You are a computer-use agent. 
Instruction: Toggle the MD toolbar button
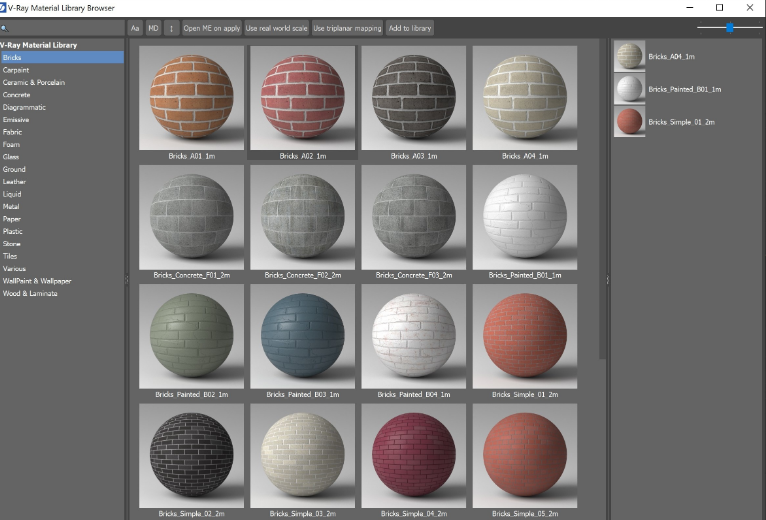click(153, 28)
